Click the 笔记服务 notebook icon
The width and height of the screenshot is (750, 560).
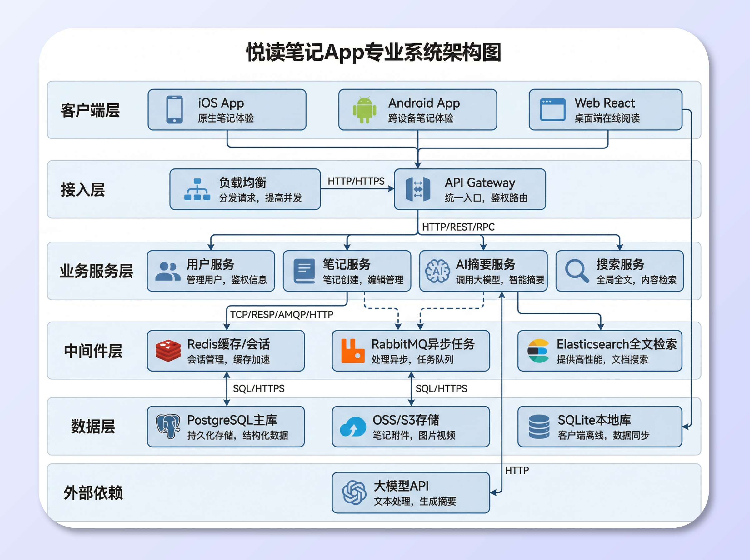(x=304, y=271)
